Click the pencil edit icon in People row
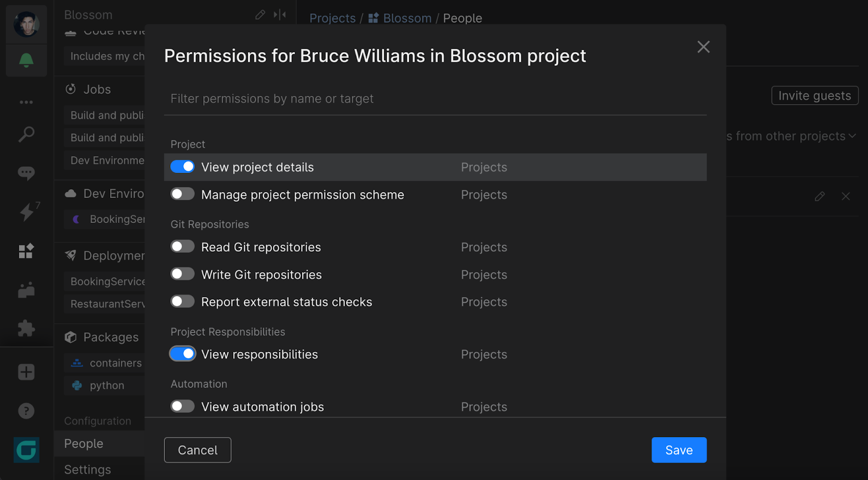The height and width of the screenshot is (480, 868). [820, 196]
